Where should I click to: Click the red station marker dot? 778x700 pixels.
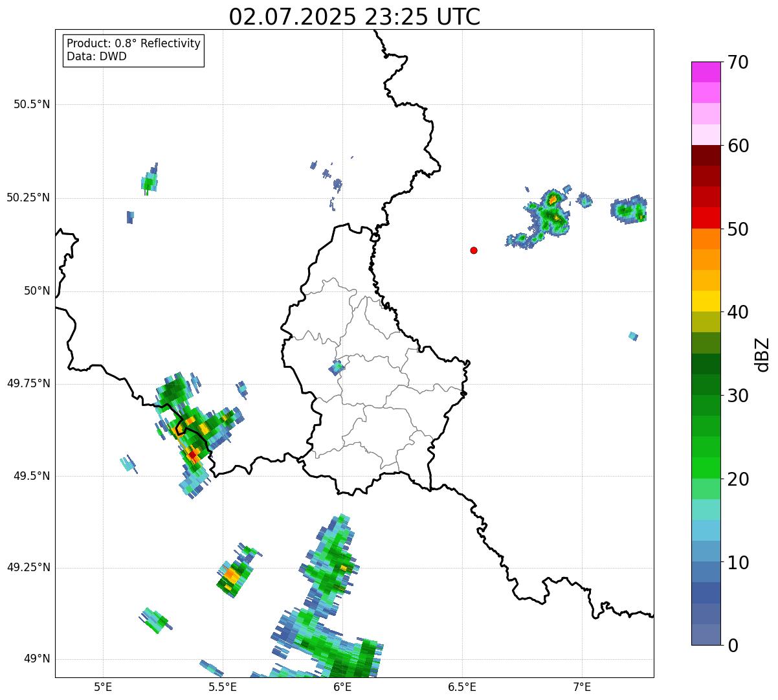click(474, 250)
